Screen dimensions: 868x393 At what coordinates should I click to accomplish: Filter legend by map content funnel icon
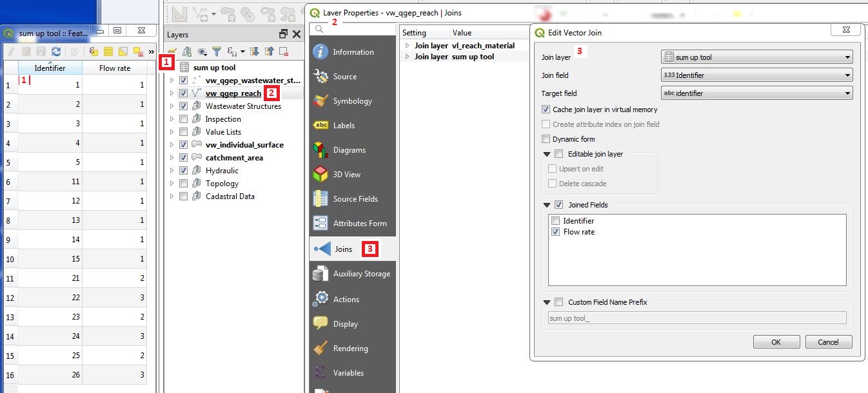tap(217, 52)
